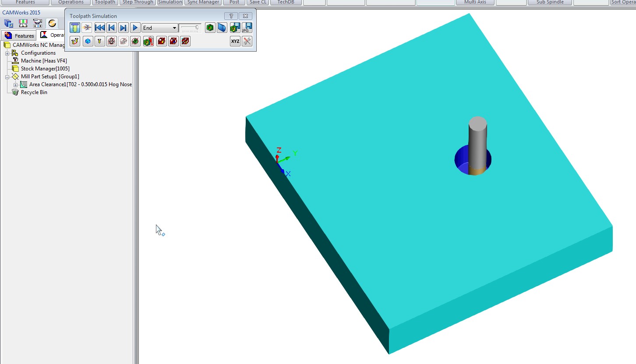Switch to the Features tab
The height and width of the screenshot is (364, 636).
click(x=19, y=35)
